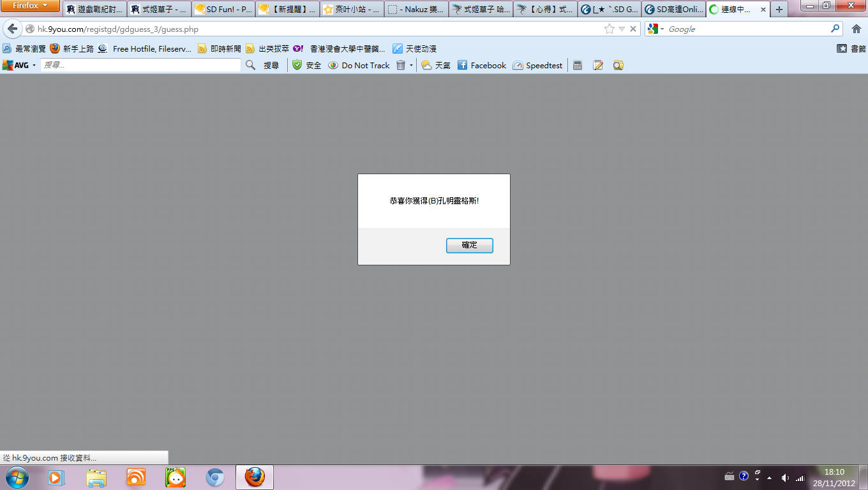Screen dimensions: 868x490
Task: Switch to the SD高達Onli tab
Action: click(674, 10)
